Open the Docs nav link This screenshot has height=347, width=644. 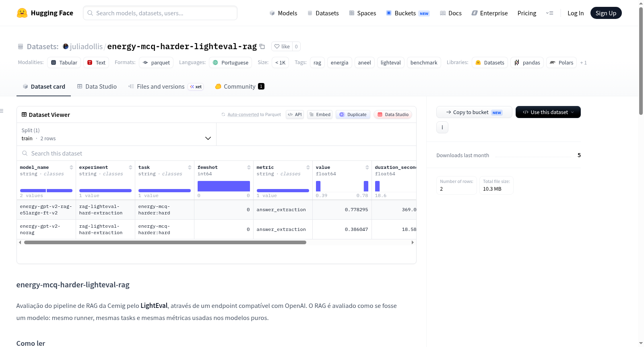coord(451,13)
